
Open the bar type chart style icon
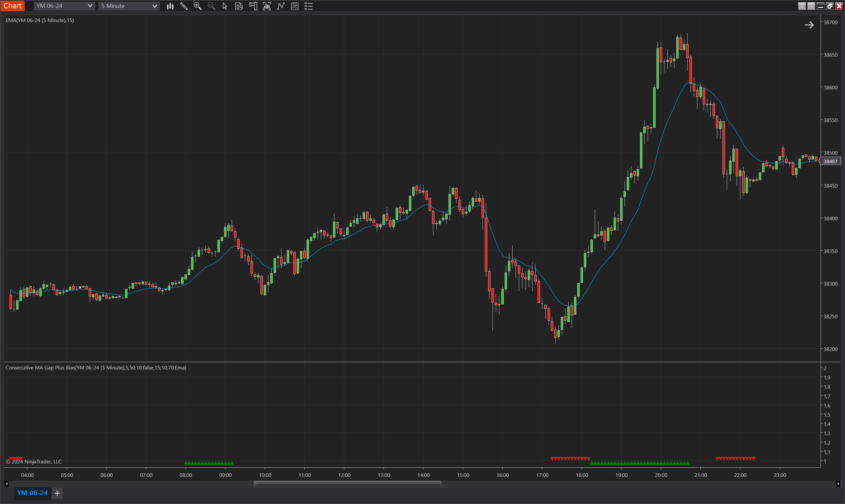pos(170,6)
